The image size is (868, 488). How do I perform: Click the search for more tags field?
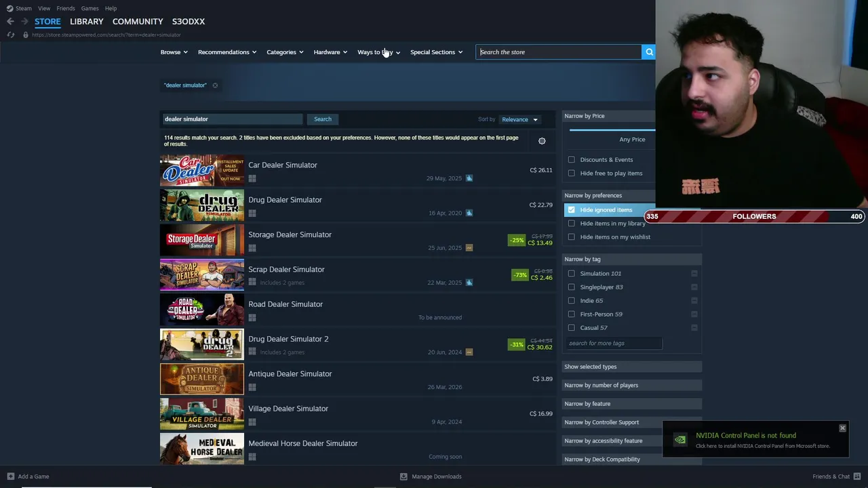[613, 344]
